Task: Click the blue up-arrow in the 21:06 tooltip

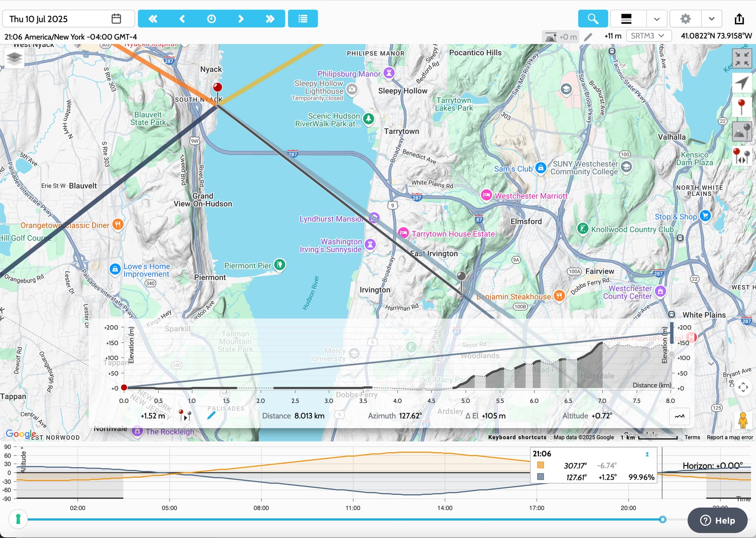Action: coord(647,454)
